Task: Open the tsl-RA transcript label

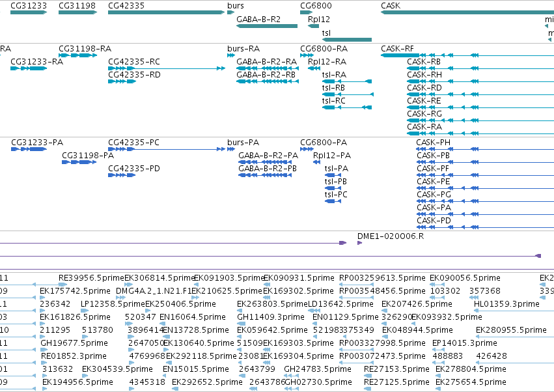Action: tap(334, 75)
